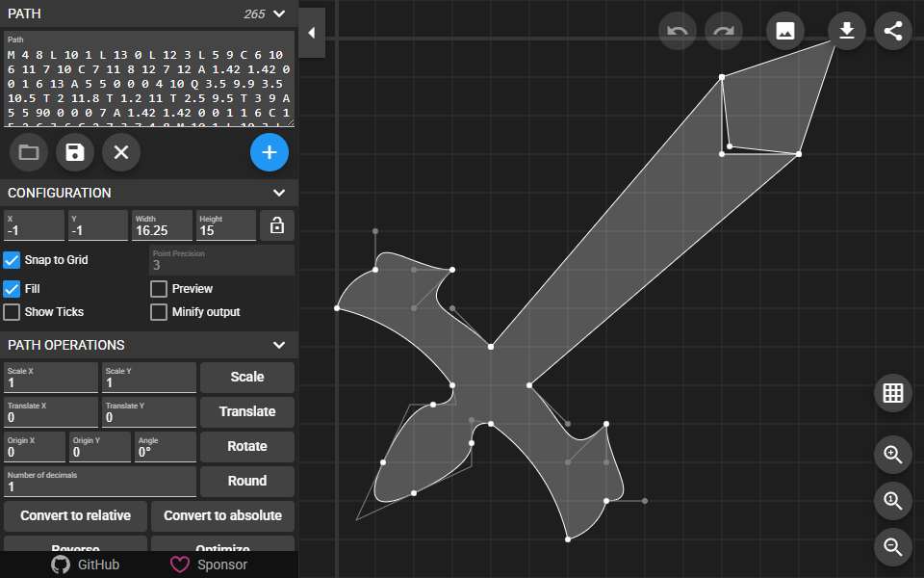Open the upload image icon
Image resolution: width=924 pixels, height=578 pixels.
(x=785, y=31)
